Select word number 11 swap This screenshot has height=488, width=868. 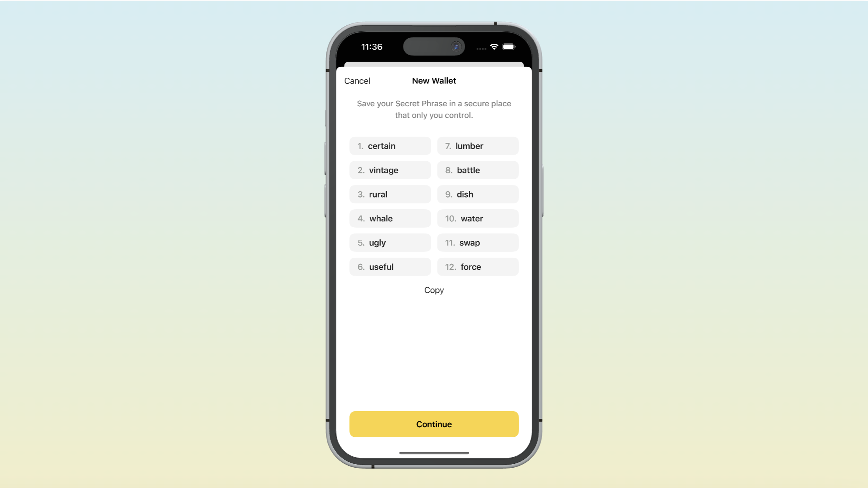[478, 242]
